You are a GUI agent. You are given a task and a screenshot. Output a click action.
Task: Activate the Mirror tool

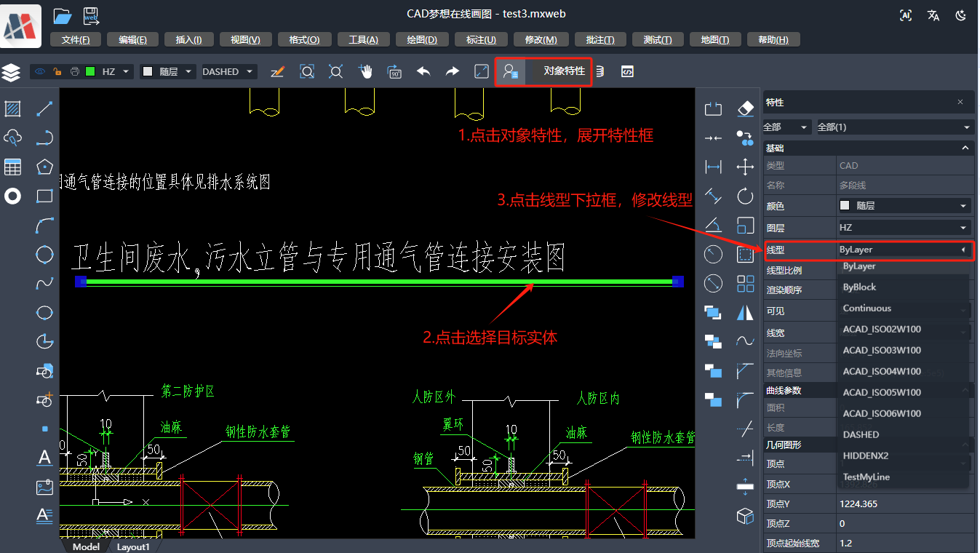pyautogui.click(x=745, y=311)
